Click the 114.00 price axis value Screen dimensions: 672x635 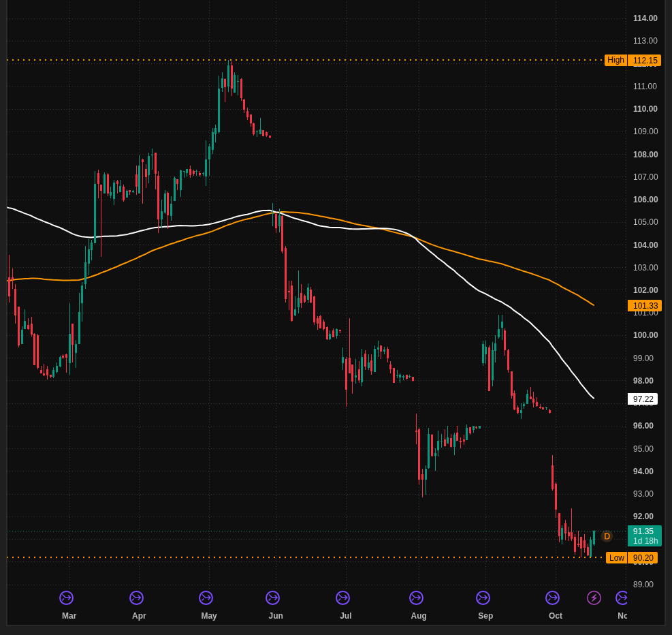coord(645,18)
